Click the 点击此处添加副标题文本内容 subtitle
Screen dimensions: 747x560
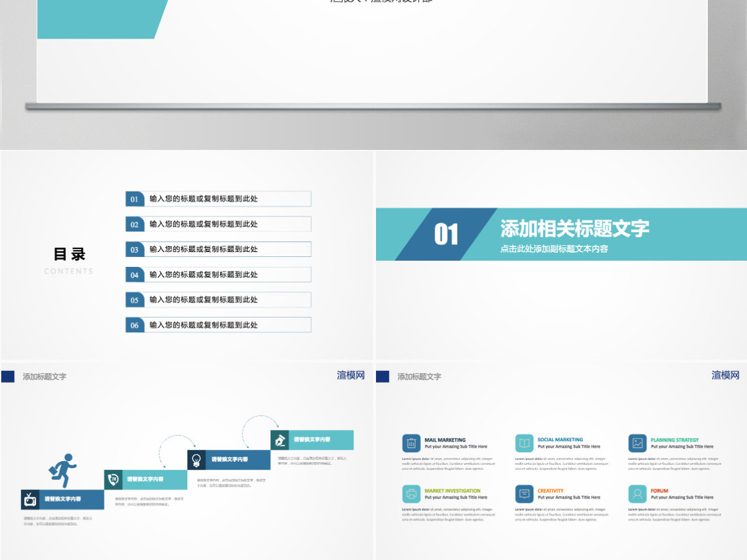[x=554, y=249]
